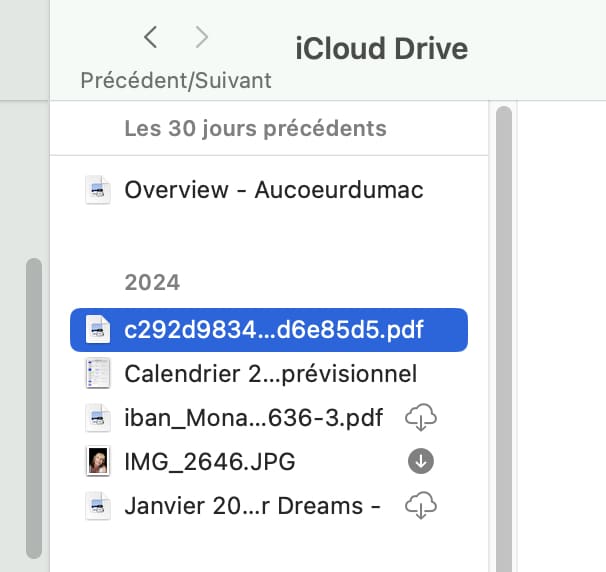Click cloud download icon for iban_Mona PDF
Viewport: 606px width, 572px height.
tap(421, 418)
